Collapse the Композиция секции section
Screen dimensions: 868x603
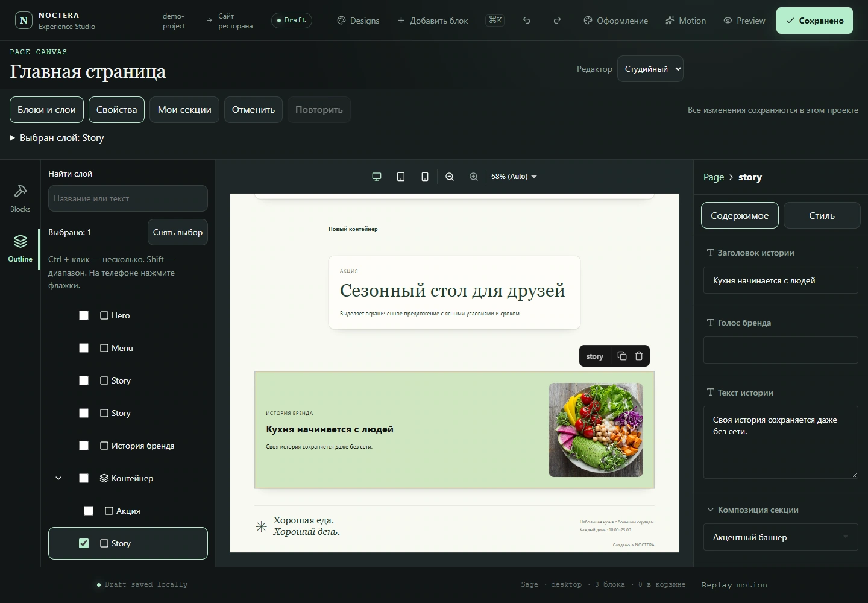click(752, 510)
